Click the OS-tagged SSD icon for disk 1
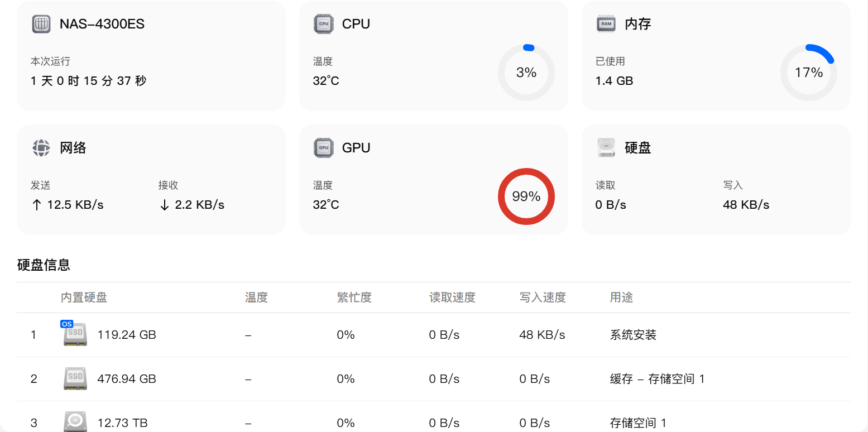 [x=75, y=334]
